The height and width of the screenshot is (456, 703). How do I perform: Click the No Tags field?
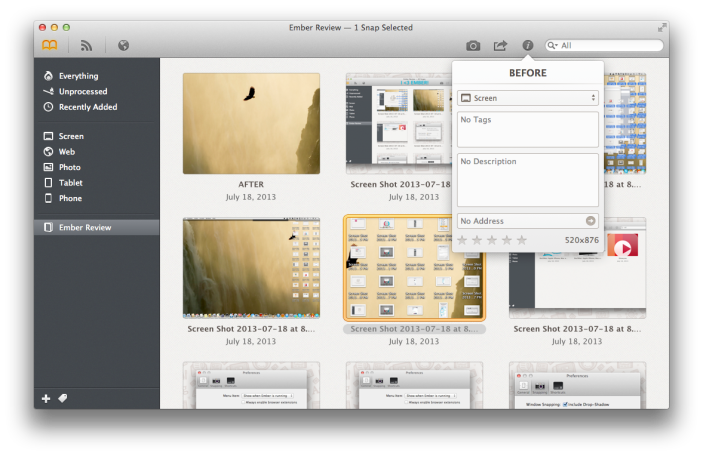point(527,129)
